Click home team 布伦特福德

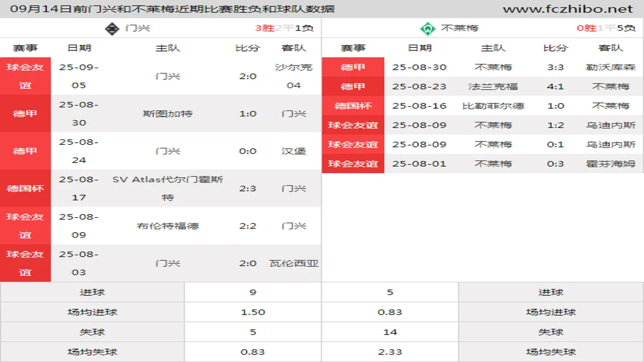(167, 226)
